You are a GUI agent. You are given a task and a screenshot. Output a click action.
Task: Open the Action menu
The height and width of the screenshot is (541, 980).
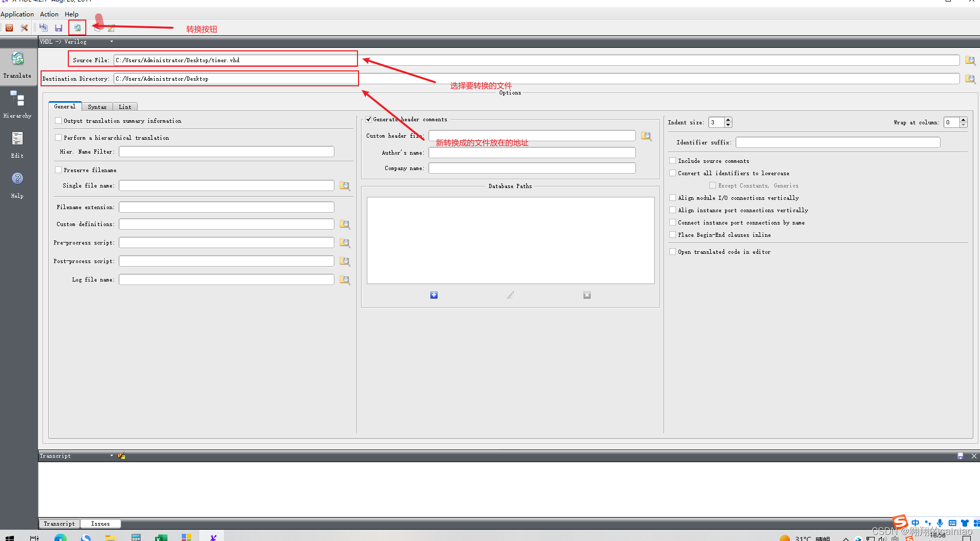click(x=49, y=14)
